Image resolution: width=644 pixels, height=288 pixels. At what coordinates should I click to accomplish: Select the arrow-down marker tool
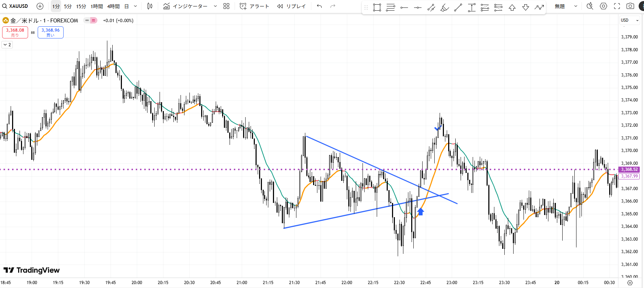tap(526, 7)
